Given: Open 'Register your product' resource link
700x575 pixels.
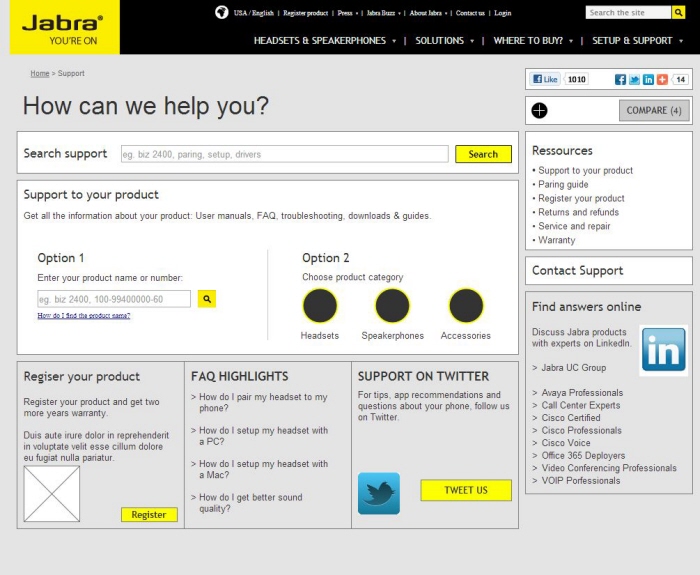Looking at the screenshot, I should [581, 198].
